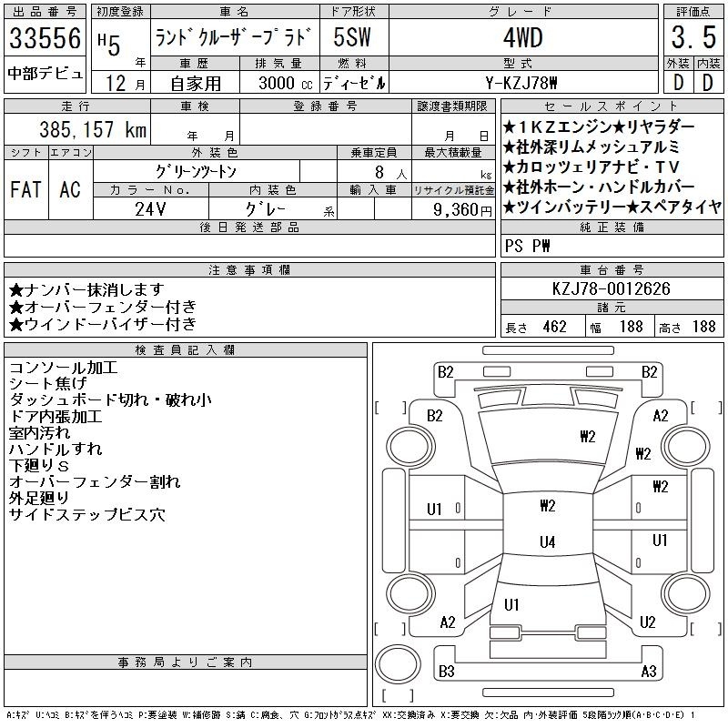
Task: Select the A3 scratch mark on rear bumper
Action: 648,672
